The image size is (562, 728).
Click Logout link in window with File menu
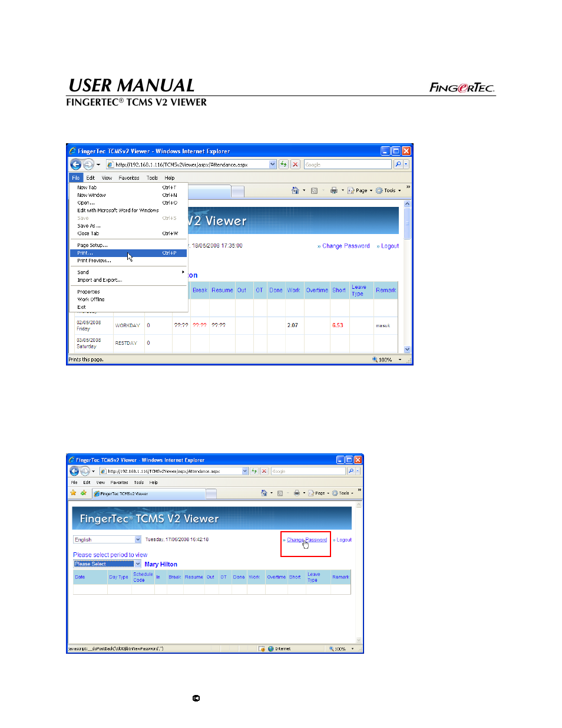390,246
